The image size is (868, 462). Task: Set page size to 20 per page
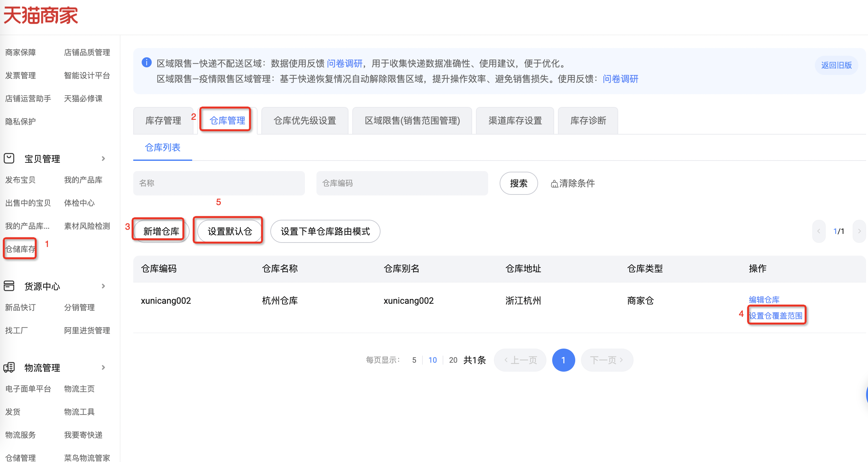tap(453, 360)
